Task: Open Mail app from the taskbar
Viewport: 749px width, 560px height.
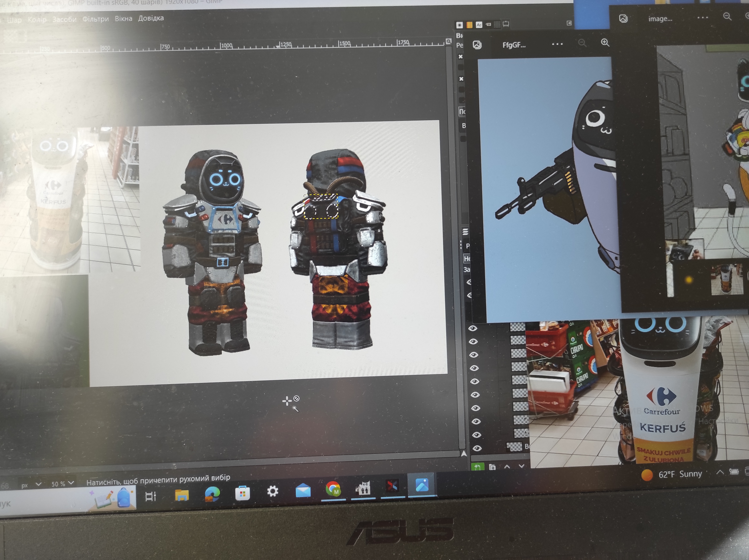Action: [x=303, y=490]
